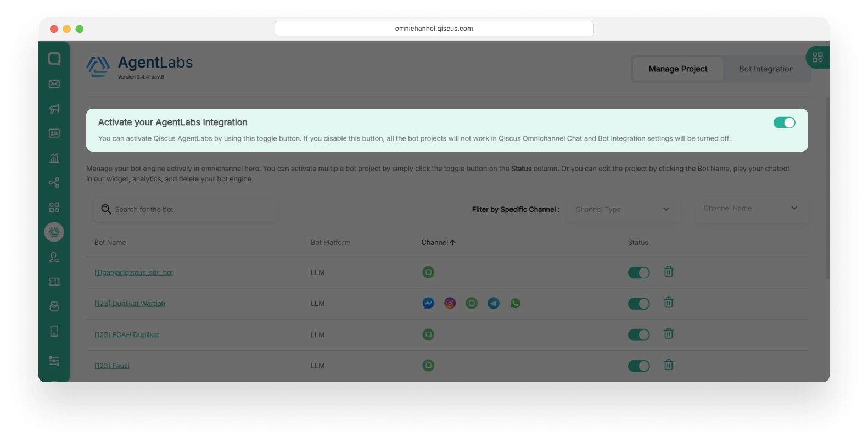Open the four-squares apps icon in the sidebar
Viewport: 868px width, 442px height.
pyautogui.click(x=54, y=208)
